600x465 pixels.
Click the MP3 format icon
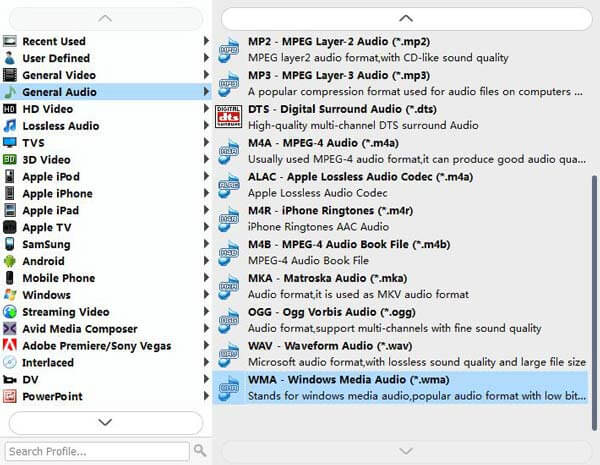(228, 83)
